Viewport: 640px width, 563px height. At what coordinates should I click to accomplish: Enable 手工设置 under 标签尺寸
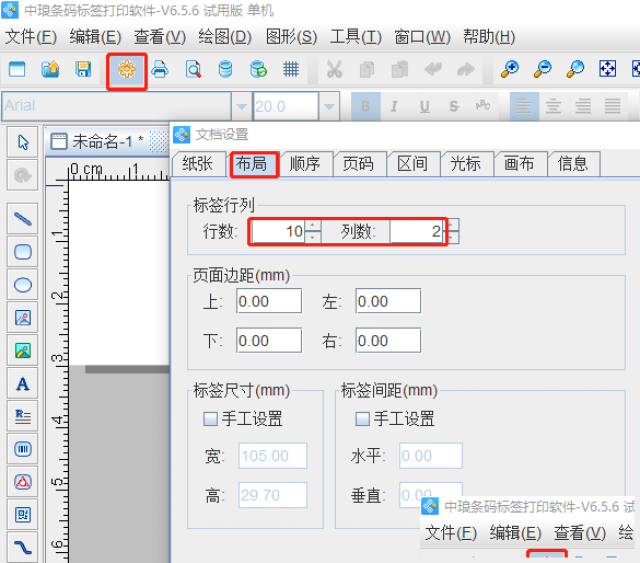click(210, 419)
